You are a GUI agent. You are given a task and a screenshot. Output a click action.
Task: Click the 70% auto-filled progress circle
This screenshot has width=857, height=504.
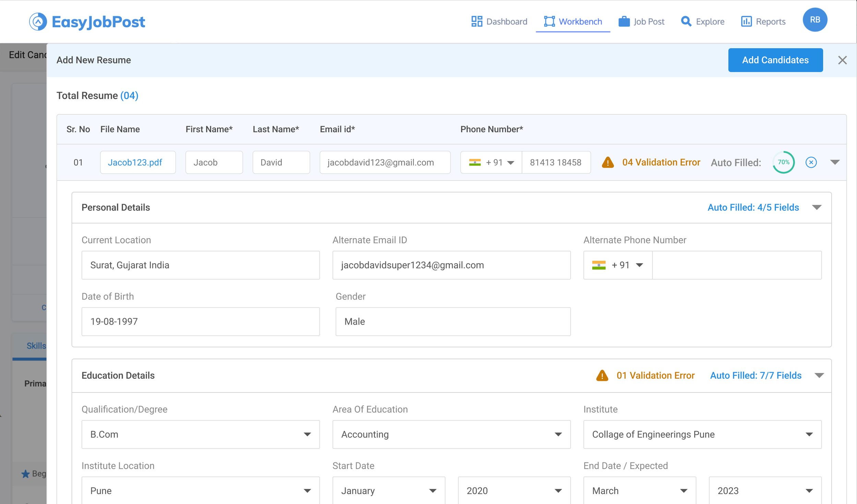[783, 162]
